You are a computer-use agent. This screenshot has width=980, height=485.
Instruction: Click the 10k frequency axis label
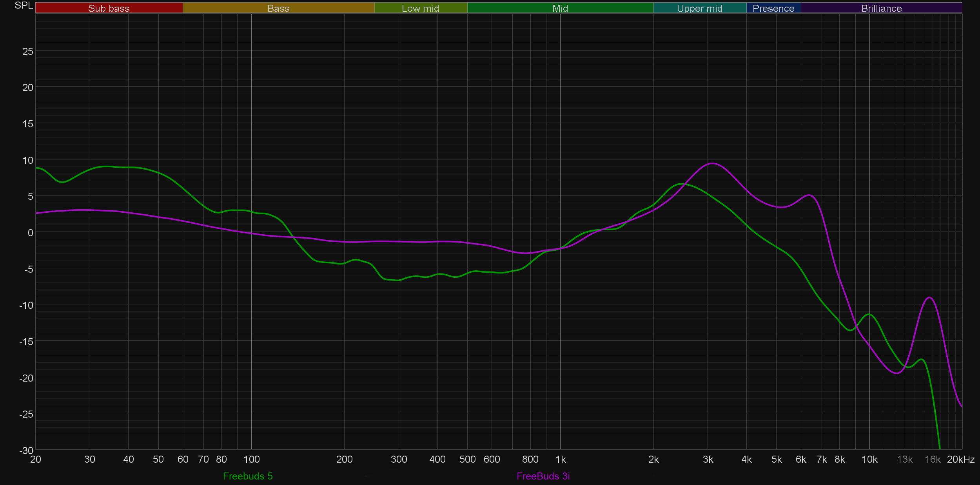[x=869, y=459]
